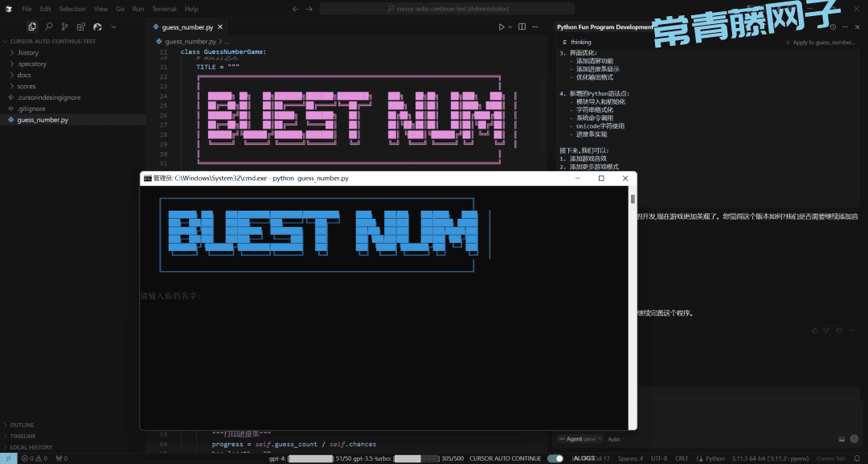
Task: Open the Search view icon
Action: 49,27
